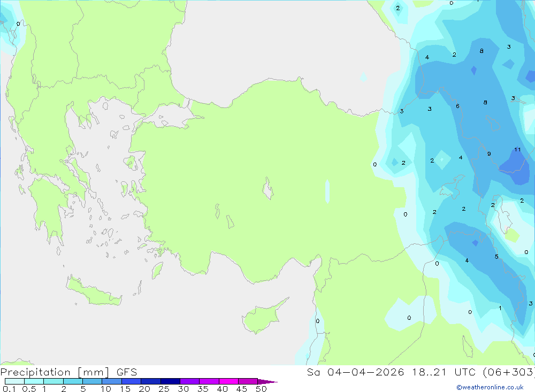
Task: Click the "18..21 UTC" time text
Action: [445, 372]
